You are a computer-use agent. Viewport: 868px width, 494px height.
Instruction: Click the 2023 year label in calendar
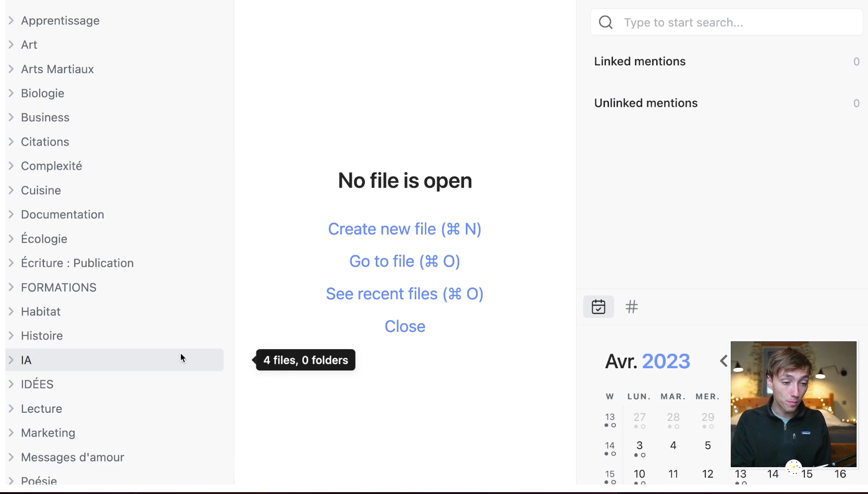666,361
